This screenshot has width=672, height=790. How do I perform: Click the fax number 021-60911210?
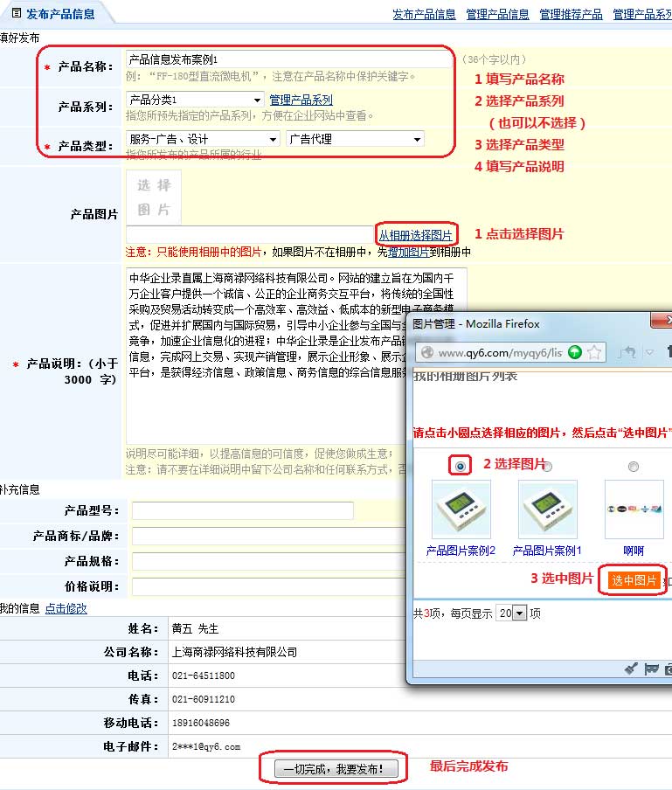tap(204, 699)
